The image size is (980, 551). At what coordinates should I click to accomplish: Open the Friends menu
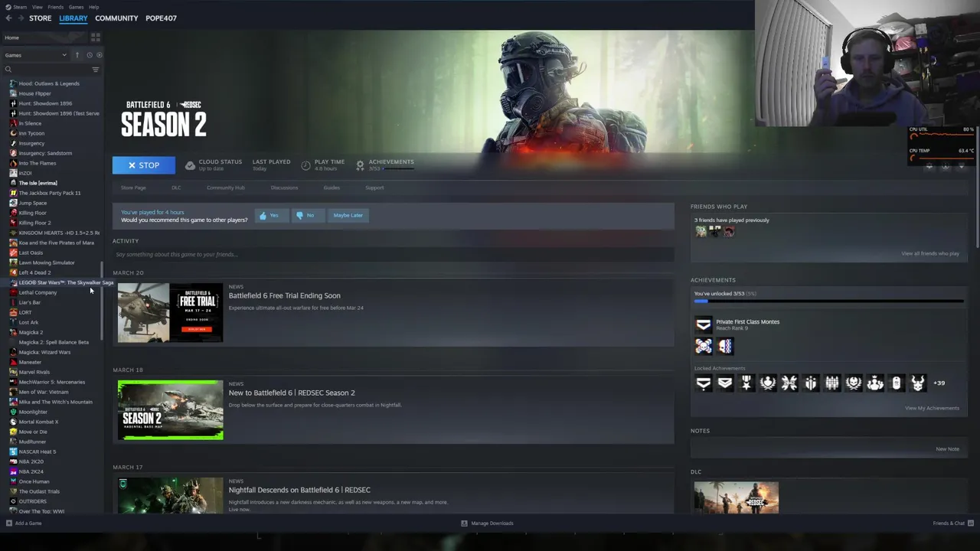pyautogui.click(x=55, y=7)
